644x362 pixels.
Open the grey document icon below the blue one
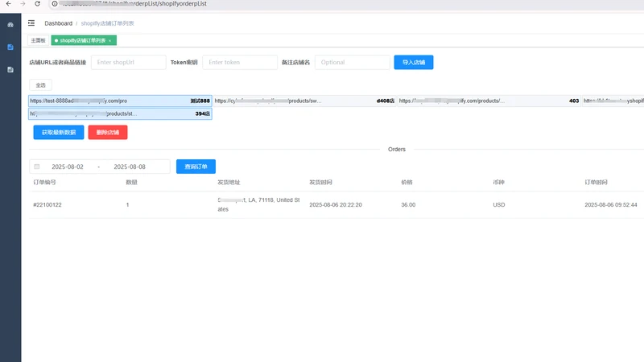point(10,70)
